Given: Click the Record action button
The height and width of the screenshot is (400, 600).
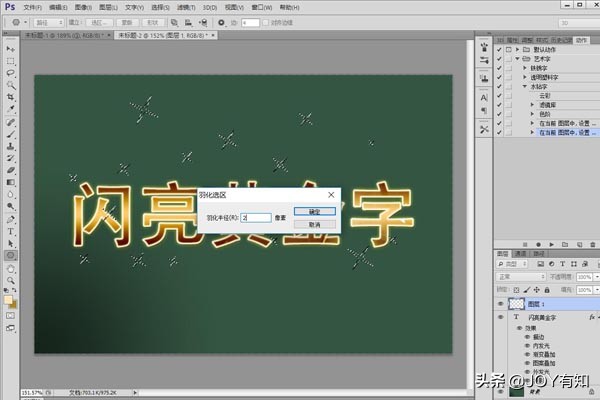Looking at the screenshot, I should pyautogui.click(x=538, y=244).
